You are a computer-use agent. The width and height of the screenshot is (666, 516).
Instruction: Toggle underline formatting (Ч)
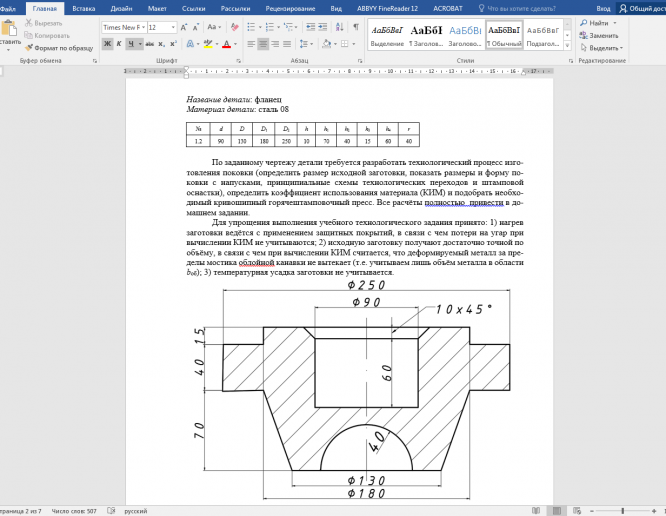click(131, 45)
